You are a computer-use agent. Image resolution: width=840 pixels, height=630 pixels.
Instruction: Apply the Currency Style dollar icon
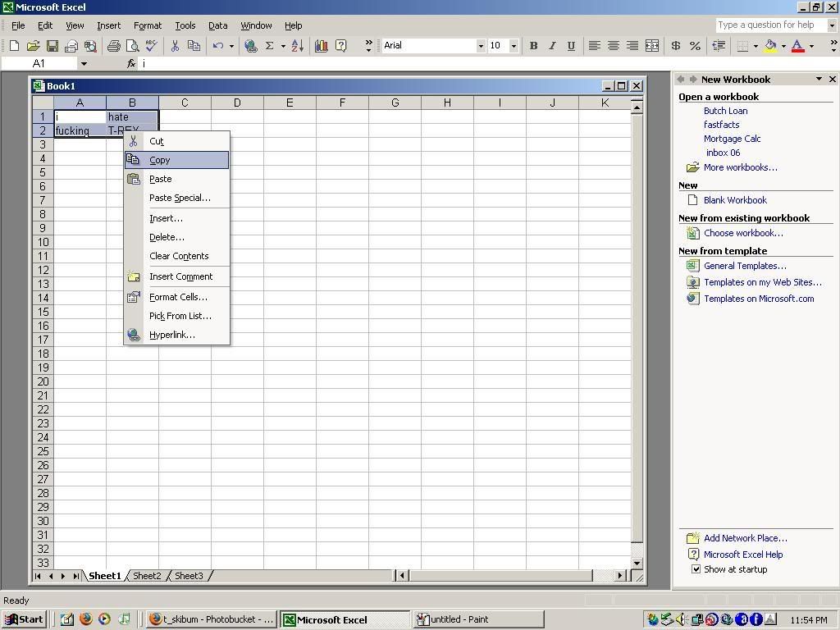(676, 46)
